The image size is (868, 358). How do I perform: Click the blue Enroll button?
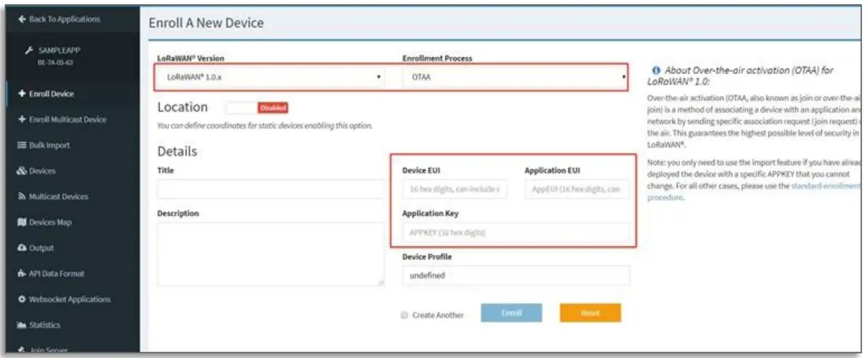tap(511, 313)
